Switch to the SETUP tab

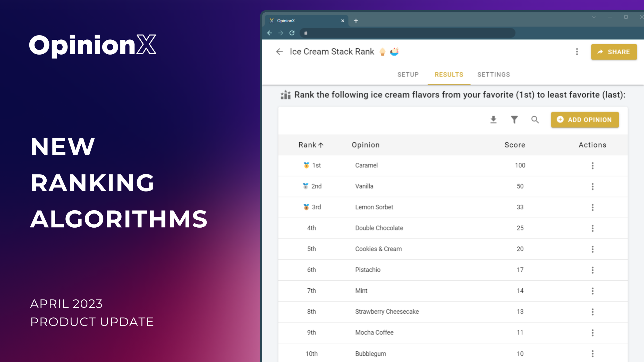408,75
